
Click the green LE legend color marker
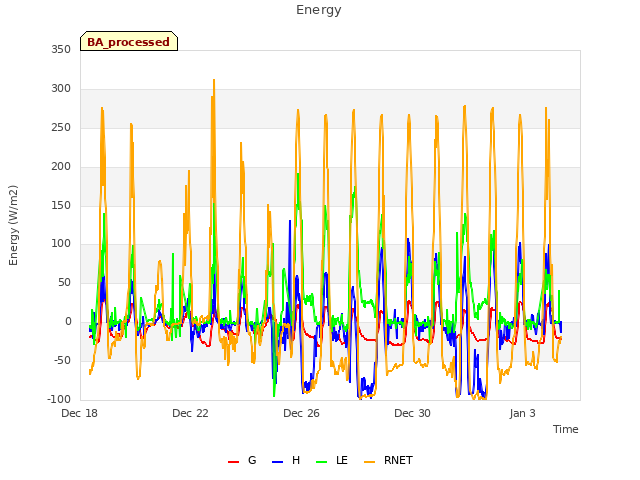(322, 462)
